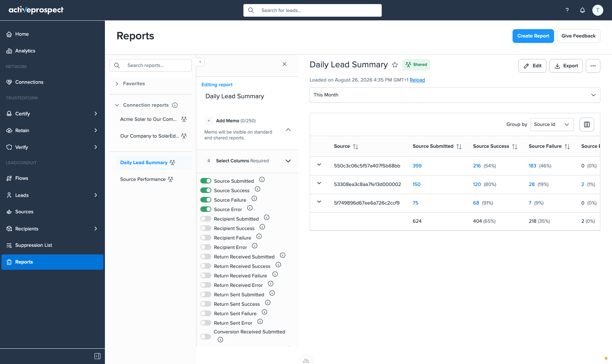The height and width of the screenshot is (364, 612).
Task: Sort by Source Submitted column arrows
Action: click(459, 147)
